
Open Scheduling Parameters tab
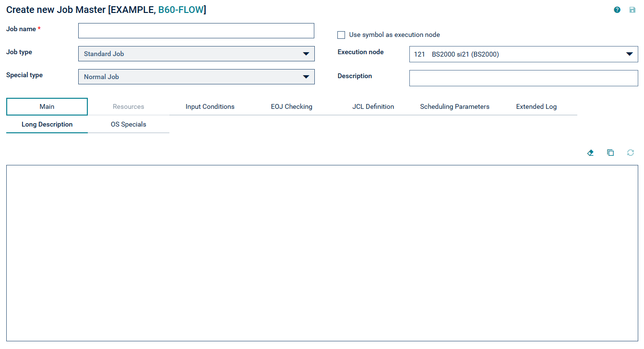coord(455,106)
